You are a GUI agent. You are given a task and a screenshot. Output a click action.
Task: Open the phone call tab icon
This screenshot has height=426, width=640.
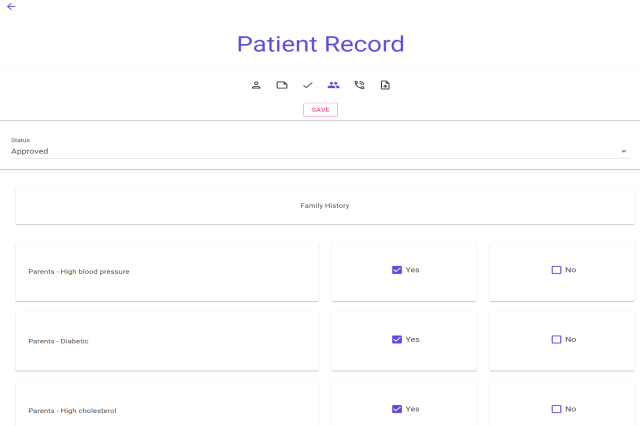tap(360, 85)
